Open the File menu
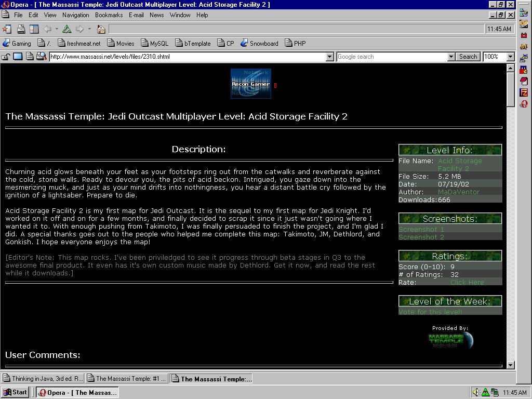The height and width of the screenshot is (399, 532). 18,15
